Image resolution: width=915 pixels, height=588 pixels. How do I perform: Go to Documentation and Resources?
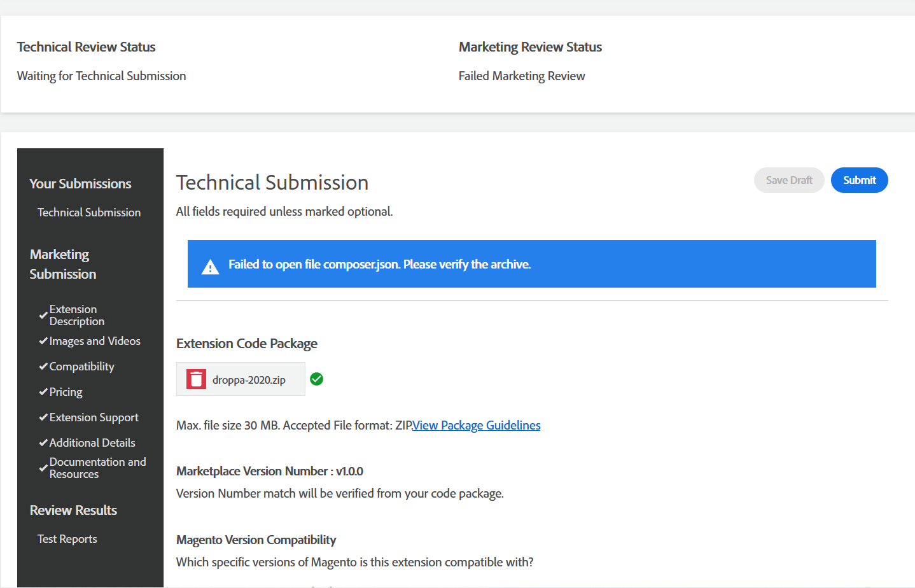[97, 468]
